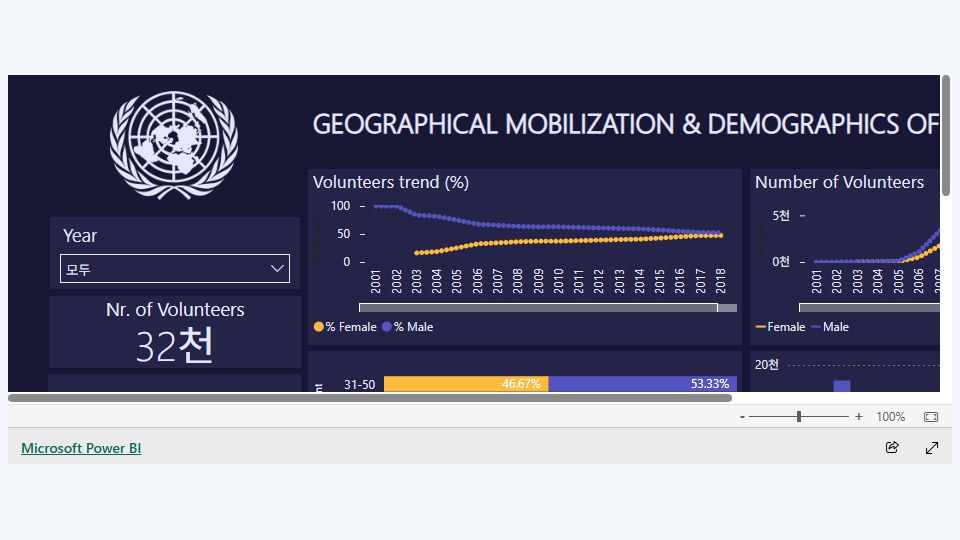Click the fit to page icon
This screenshot has width=960, height=540.
coord(931,417)
